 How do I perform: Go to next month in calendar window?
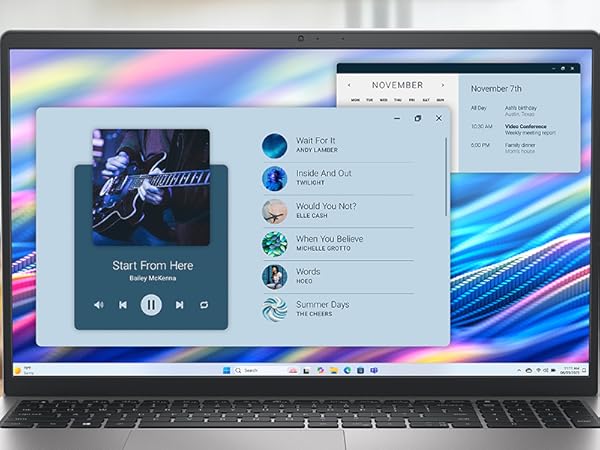pyautogui.click(x=443, y=85)
